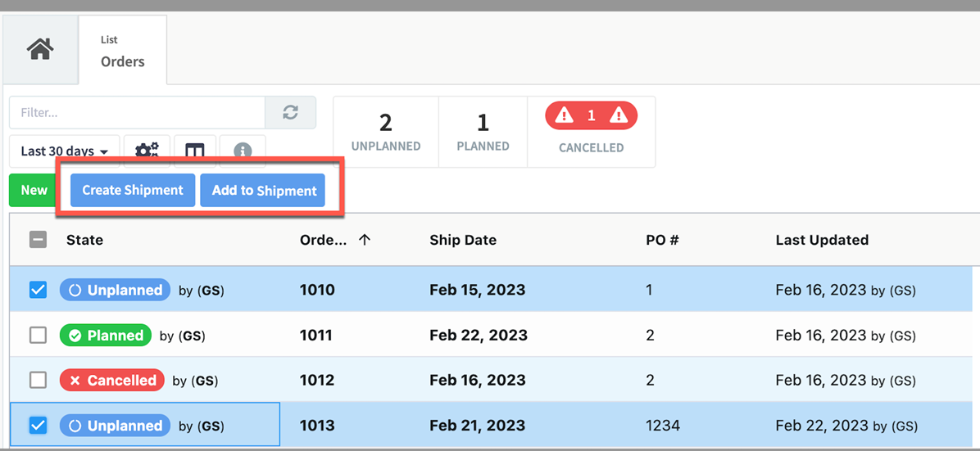This screenshot has height=451, width=980.
Task: Click the ascending sort arrow on Order column
Action: [365, 240]
